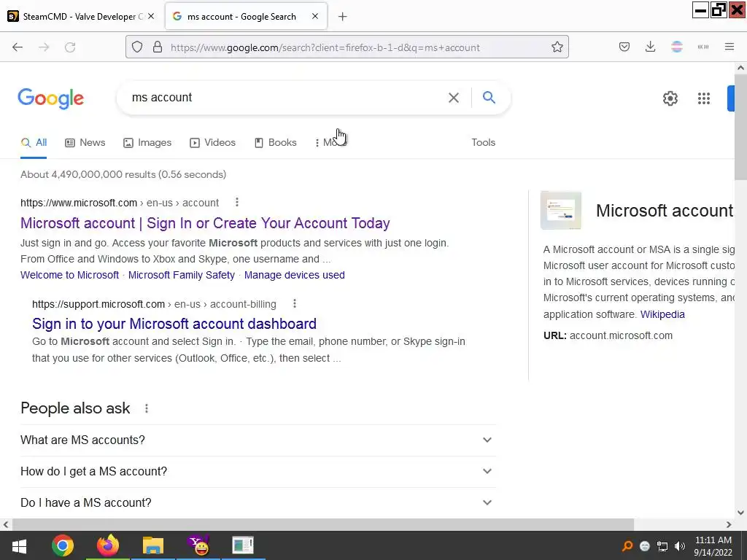Screen dimensions: 747x560
Task: Open the Tools search options
Action: [483, 142]
